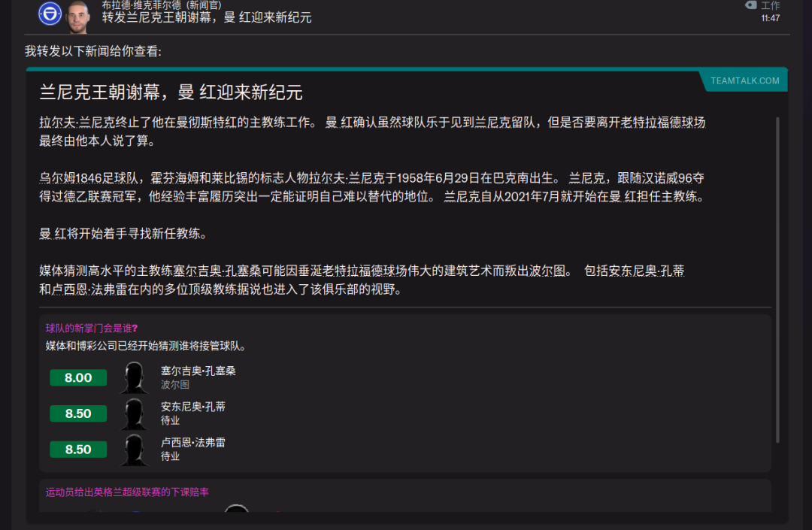Select 卢西恩·法弗雷 in the candidates list
The height and width of the screenshot is (530, 812).
(192, 443)
